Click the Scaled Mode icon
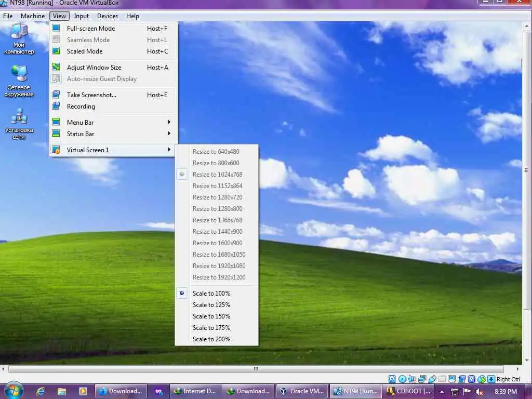The height and width of the screenshot is (399, 532). (x=56, y=51)
